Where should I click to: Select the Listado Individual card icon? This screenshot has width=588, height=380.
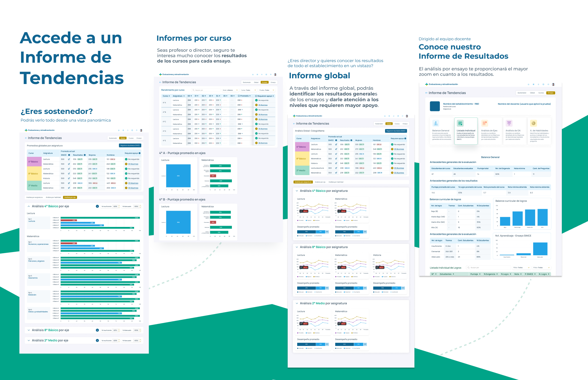[x=460, y=123]
